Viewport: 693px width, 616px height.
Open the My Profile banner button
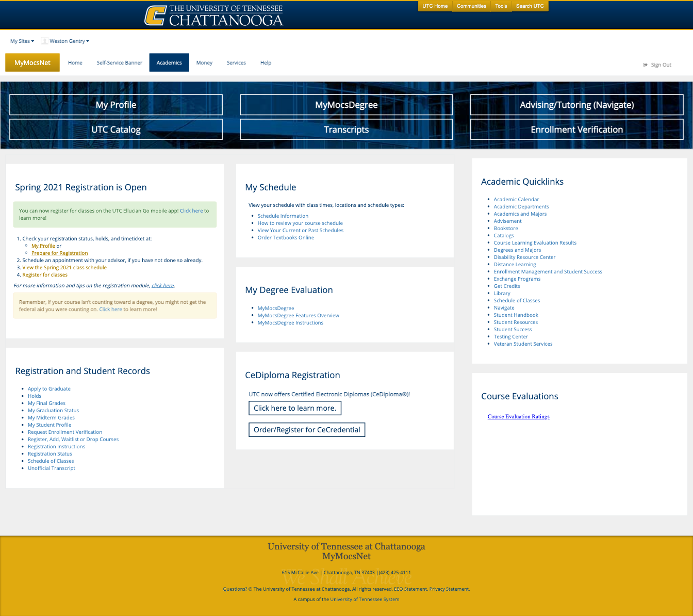click(x=116, y=105)
